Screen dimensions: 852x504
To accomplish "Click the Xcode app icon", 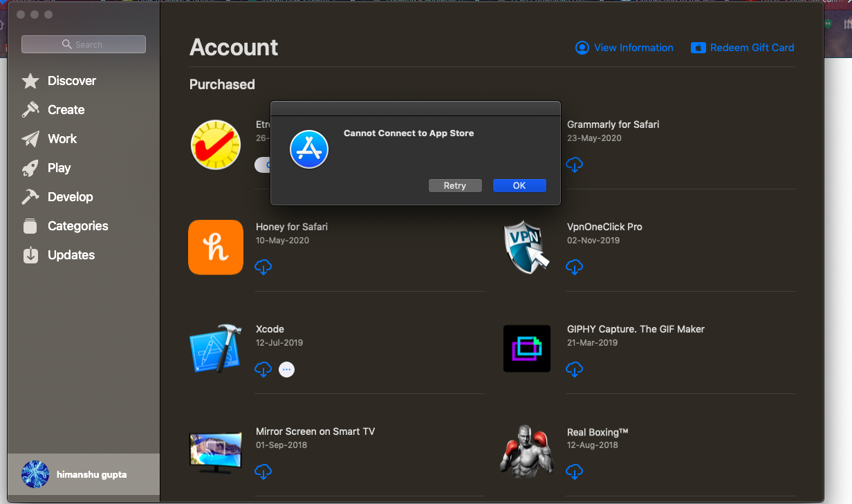I will pyautogui.click(x=215, y=349).
